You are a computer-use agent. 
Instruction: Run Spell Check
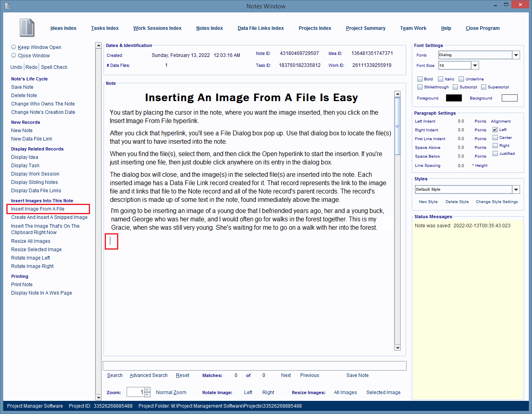point(54,67)
